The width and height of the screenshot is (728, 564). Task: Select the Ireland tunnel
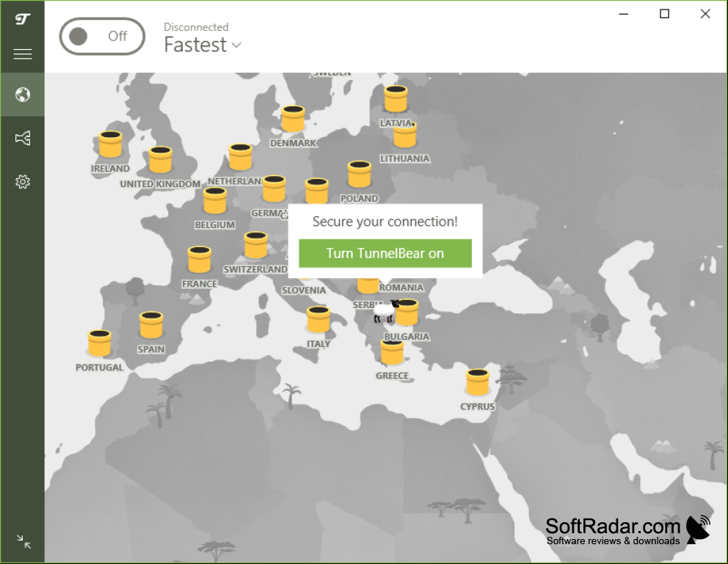click(111, 144)
